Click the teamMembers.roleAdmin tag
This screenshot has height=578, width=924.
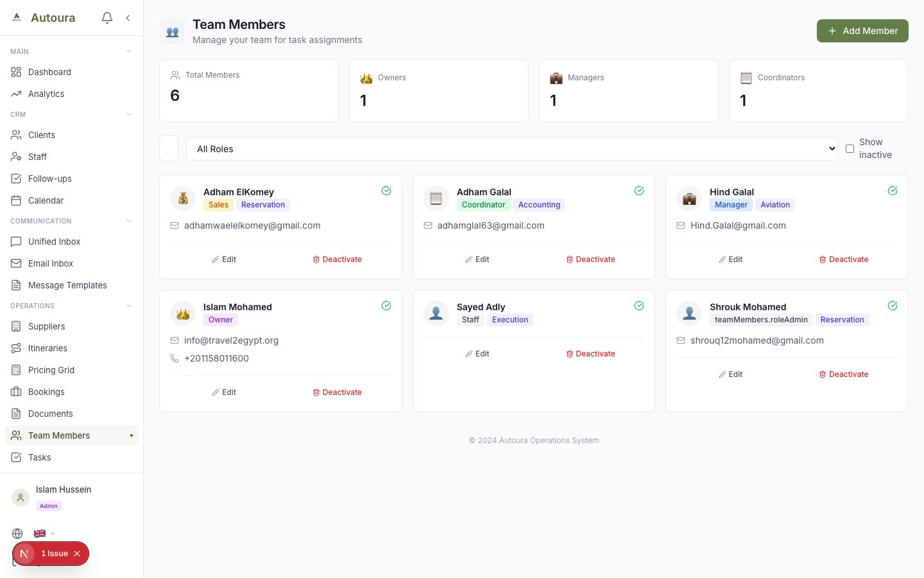pyautogui.click(x=761, y=320)
